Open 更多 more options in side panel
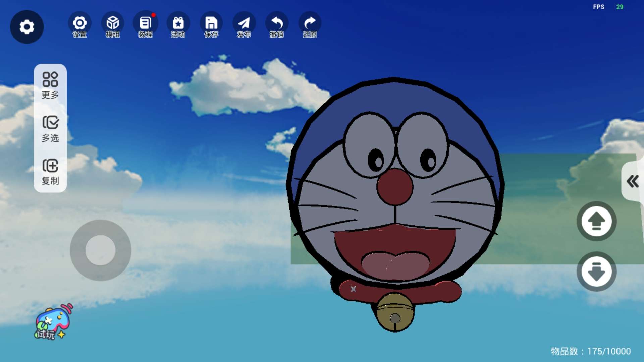This screenshot has height=362, width=644. coord(50,85)
